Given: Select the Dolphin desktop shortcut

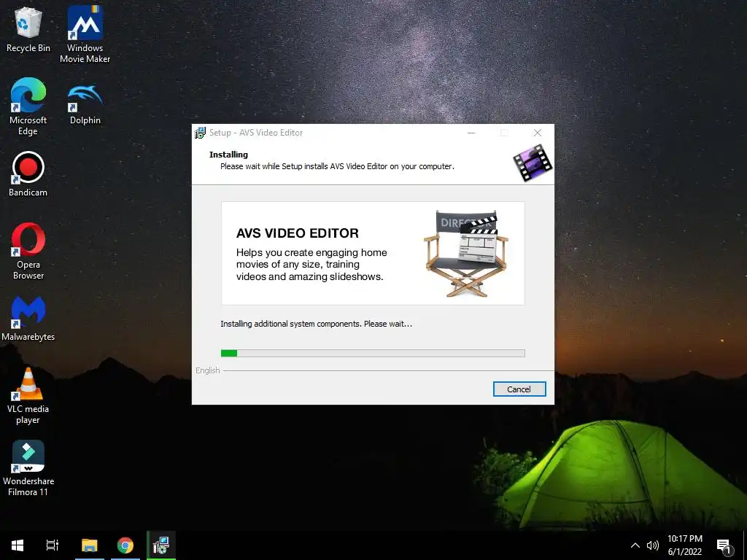Looking at the screenshot, I should click(85, 104).
